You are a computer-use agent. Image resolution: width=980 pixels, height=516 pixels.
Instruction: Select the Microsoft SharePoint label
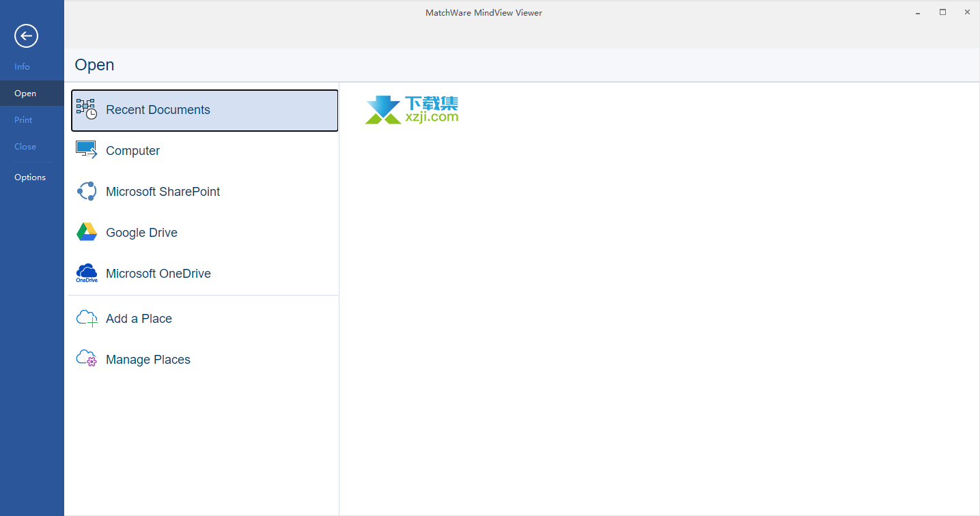click(x=163, y=192)
